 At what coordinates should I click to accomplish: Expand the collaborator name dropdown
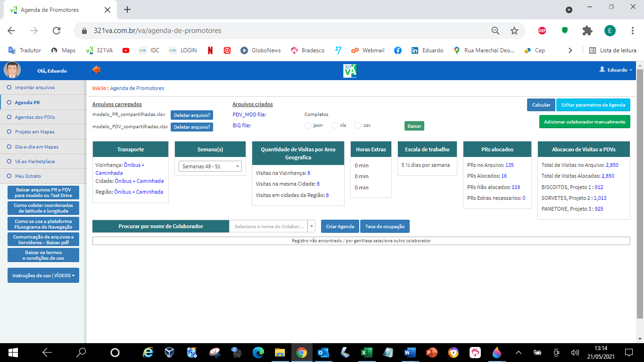pyautogui.click(x=311, y=226)
